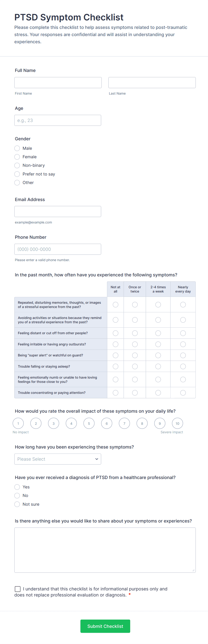The height and width of the screenshot is (644, 208).
Task: Choose the Non-binary gender option
Action: 17,165
